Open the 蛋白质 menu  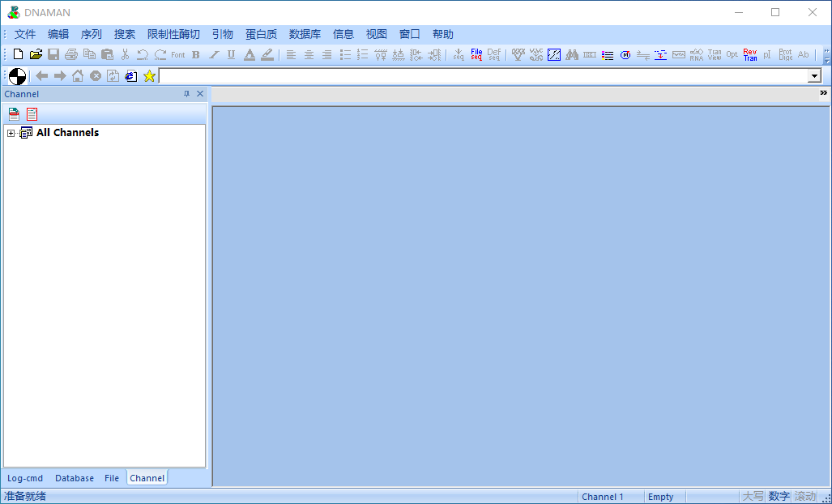tap(261, 34)
